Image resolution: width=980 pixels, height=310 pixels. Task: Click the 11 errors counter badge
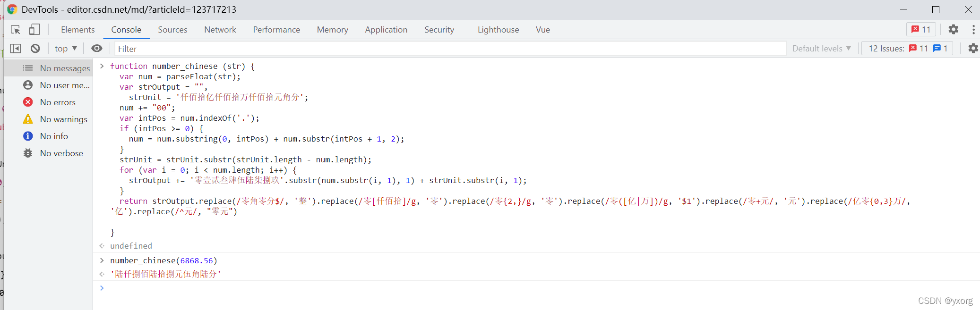click(921, 29)
